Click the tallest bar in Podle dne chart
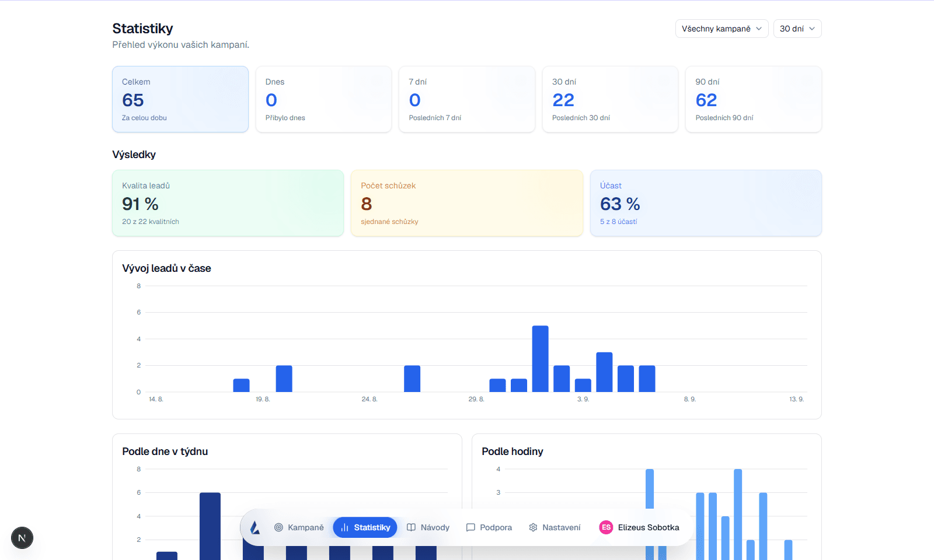 (x=210, y=526)
